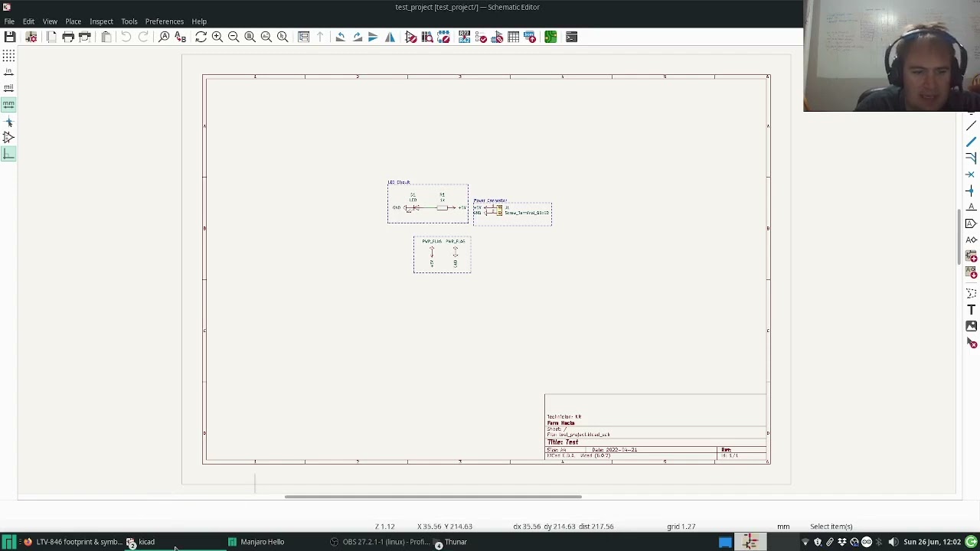Click Zoom to Selection tool
980x551 pixels.
click(x=283, y=37)
